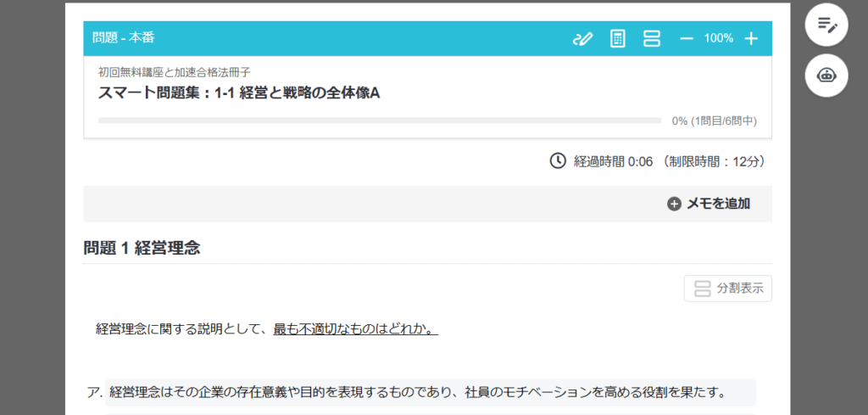Screen dimensions: 868x415
Task: Open the AI robot assistant button
Action: pyautogui.click(x=826, y=75)
